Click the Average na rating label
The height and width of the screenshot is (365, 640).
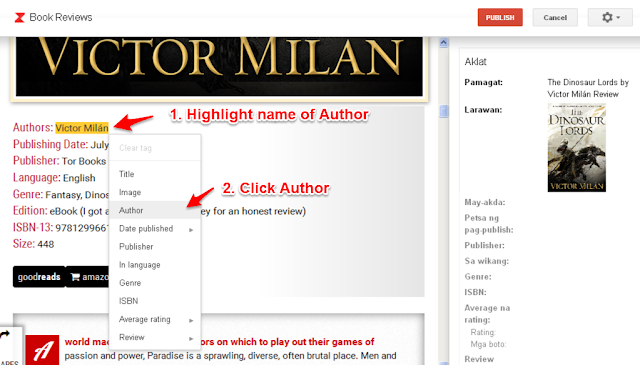tap(487, 314)
